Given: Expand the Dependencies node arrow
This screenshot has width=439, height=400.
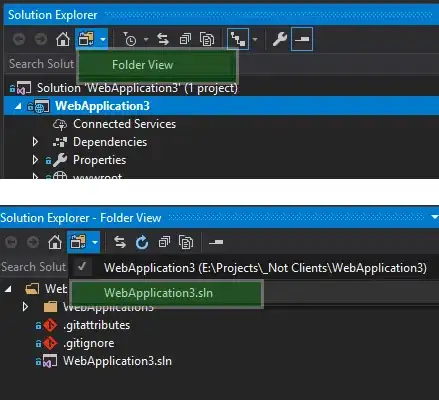Looking at the screenshot, I should click(35, 142).
